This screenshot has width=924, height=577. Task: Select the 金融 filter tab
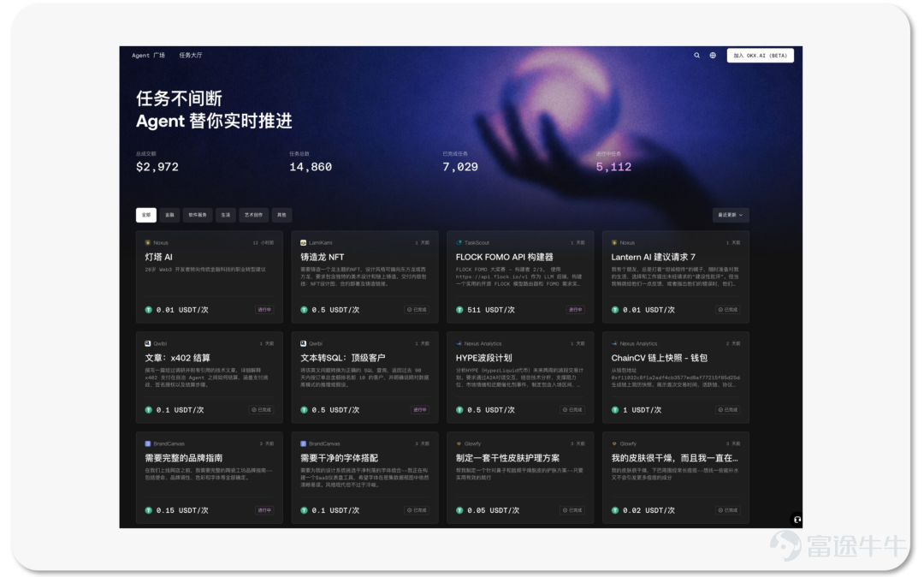(169, 215)
